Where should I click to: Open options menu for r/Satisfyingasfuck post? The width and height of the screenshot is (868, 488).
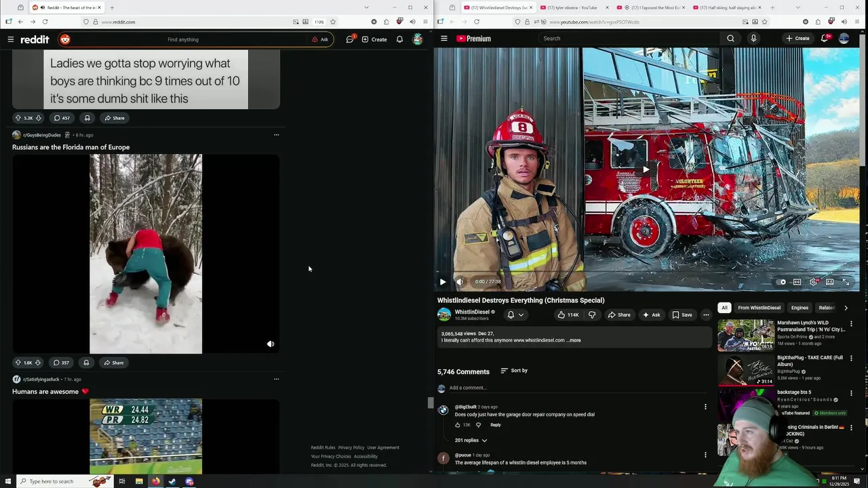click(x=276, y=379)
